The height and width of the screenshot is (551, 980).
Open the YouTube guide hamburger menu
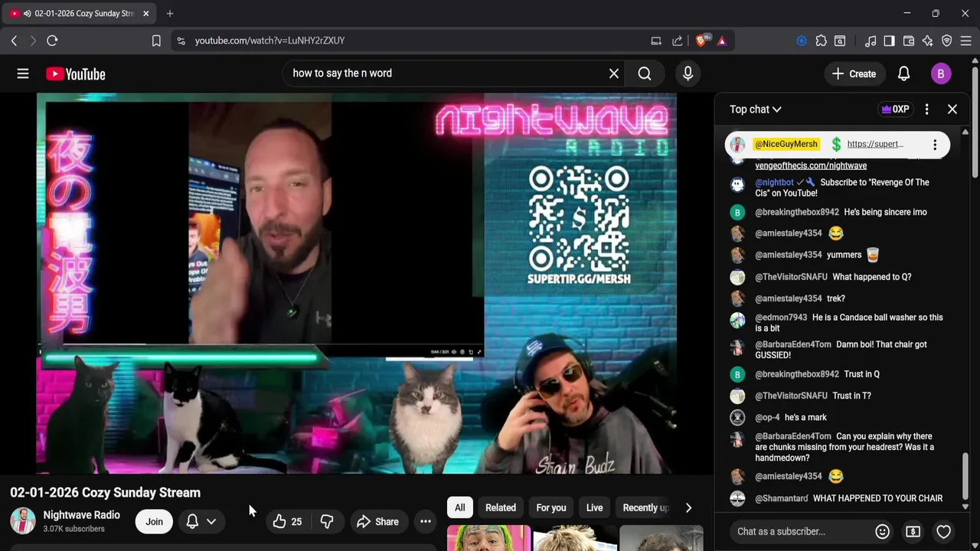[x=23, y=73]
